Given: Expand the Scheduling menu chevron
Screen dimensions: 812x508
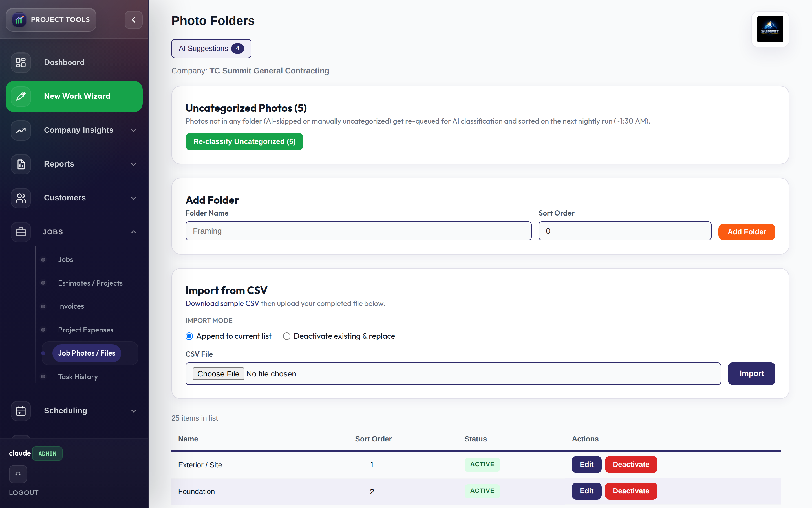Looking at the screenshot, I should [x=134, y=411].
